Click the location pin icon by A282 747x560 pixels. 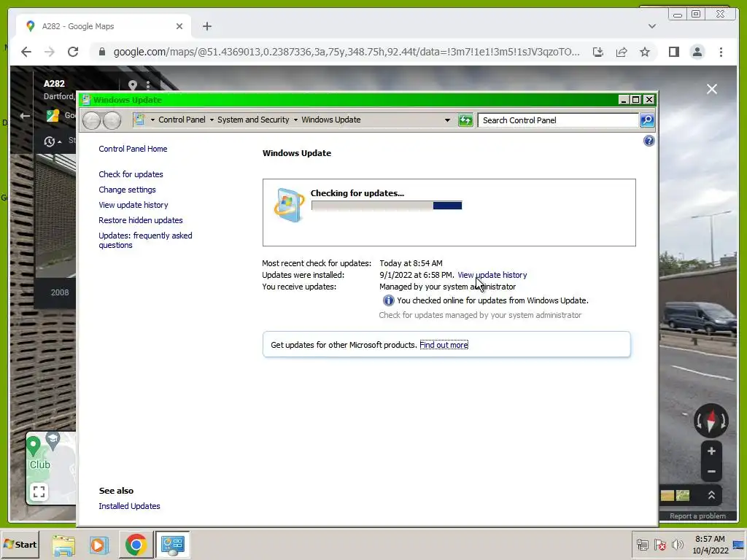click(133, 85)
